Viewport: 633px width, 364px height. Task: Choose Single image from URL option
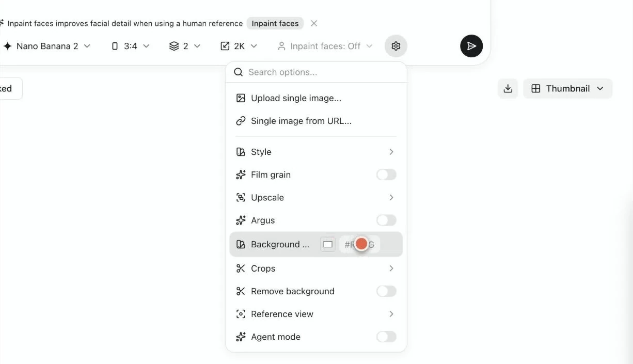316,121
